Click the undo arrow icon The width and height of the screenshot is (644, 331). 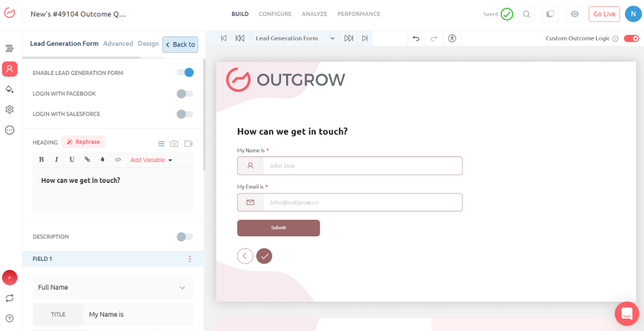(416, 38)
